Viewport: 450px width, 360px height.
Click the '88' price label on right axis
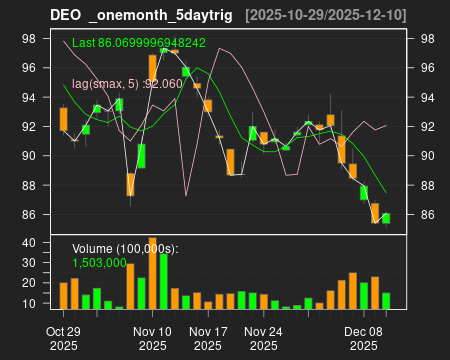(x=428, y=185)
